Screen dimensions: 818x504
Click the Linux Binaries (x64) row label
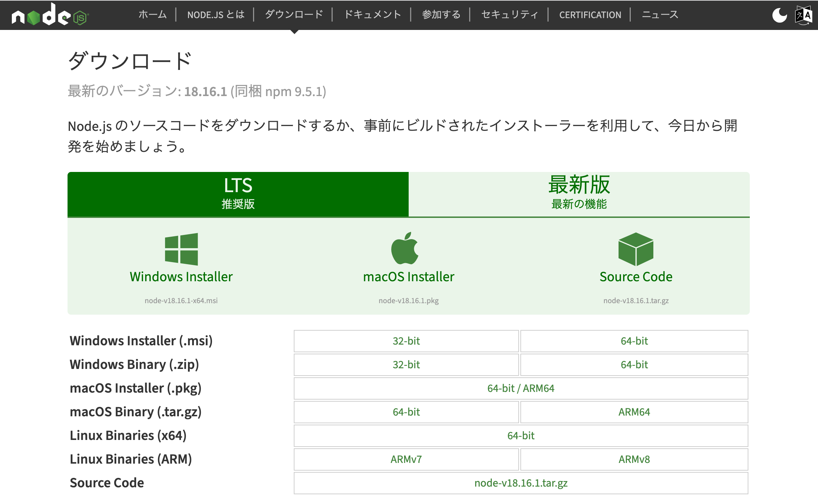[x=128, y=436]
